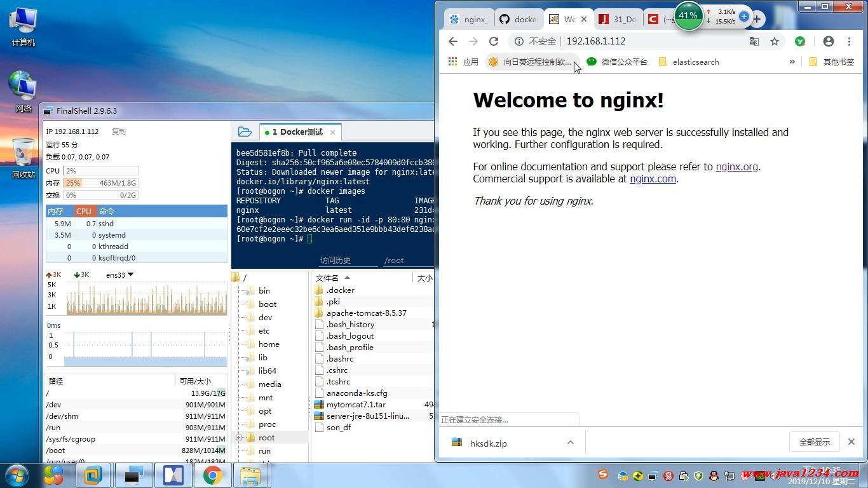This screenshot has width=868, height=488.
Task: Close the Docker测试 tab in FinalShell
Action: pyautogui.click(x=332, y=132)
